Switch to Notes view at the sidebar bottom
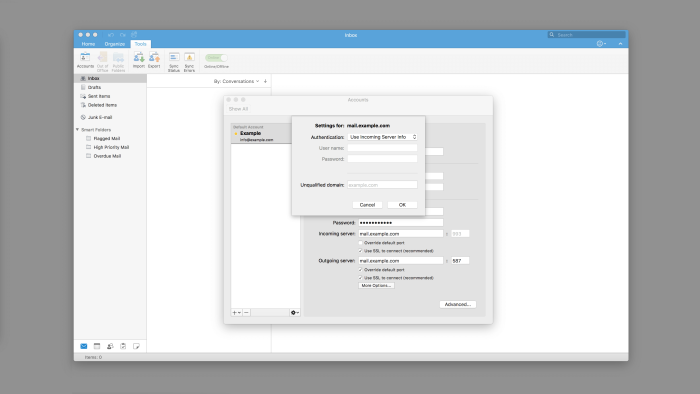This screenshot has height=394, width=700. [x=136, y=346]
